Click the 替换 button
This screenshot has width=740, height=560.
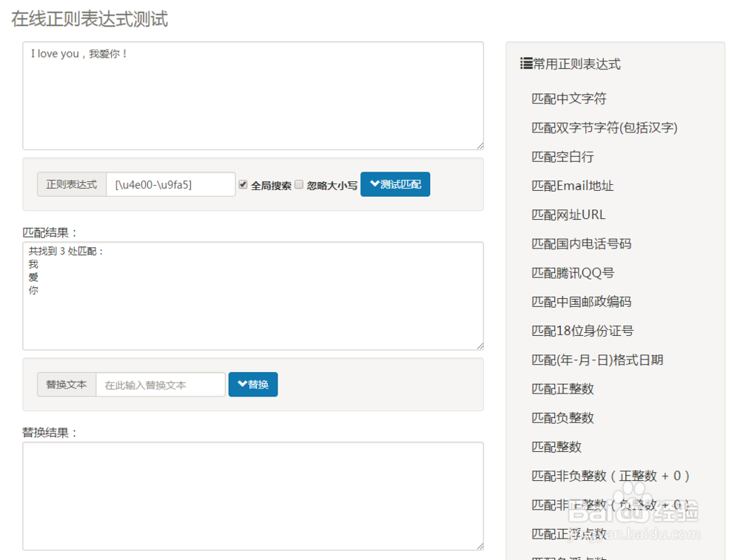click(x=253, y=385)
